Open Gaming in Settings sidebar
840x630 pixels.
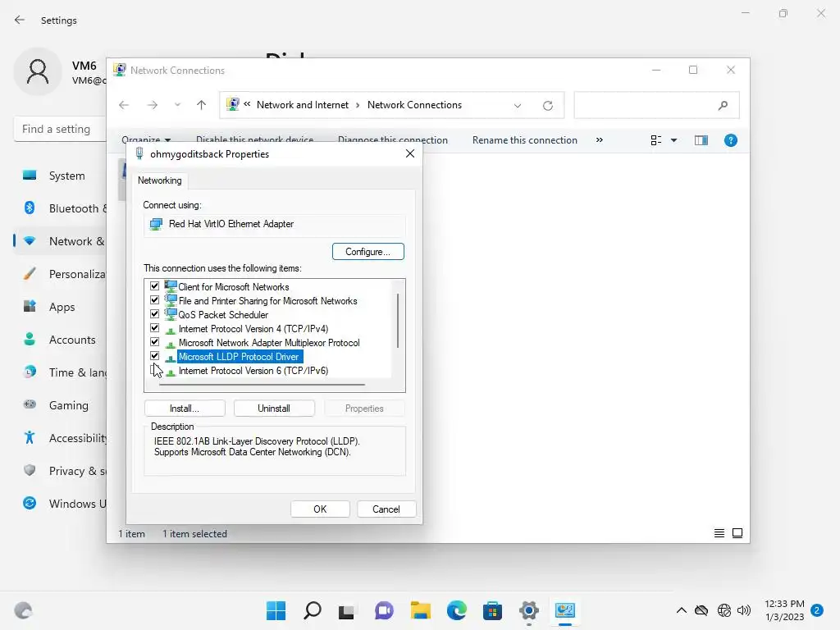point(60,405)
